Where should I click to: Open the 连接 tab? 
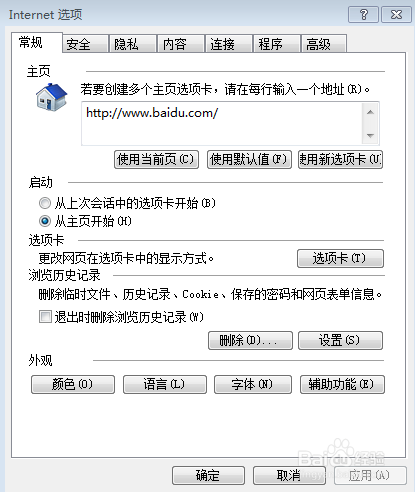point(229,44)
